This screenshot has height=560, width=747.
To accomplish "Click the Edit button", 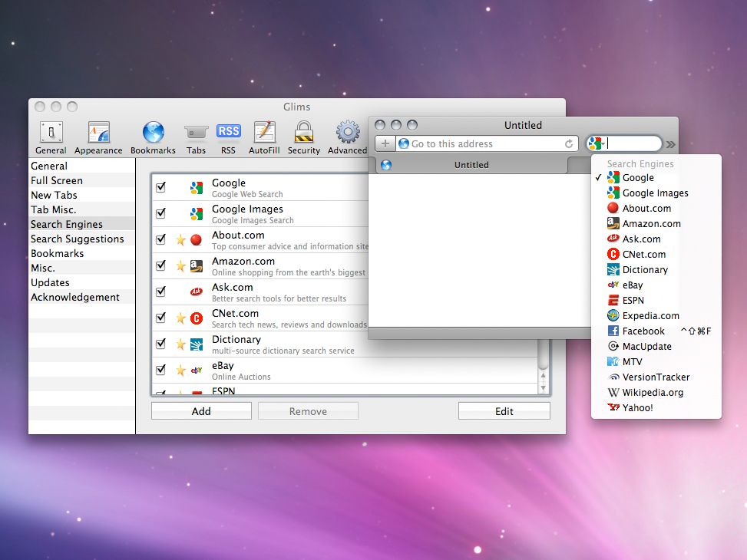I will pos(504,411).
